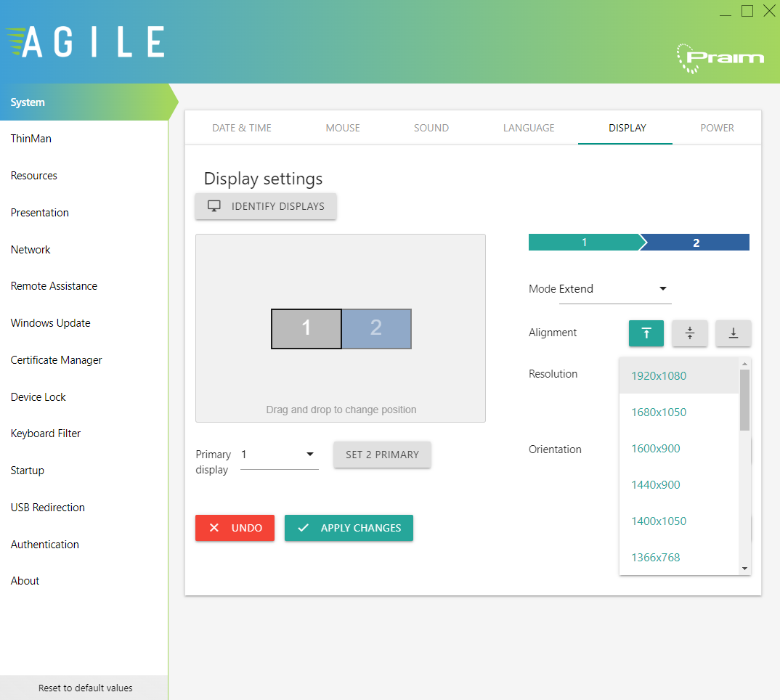The width and height of the screenshot is (780, 700).
Task: Align displays to bottom
Action: [x=734, y=333]
